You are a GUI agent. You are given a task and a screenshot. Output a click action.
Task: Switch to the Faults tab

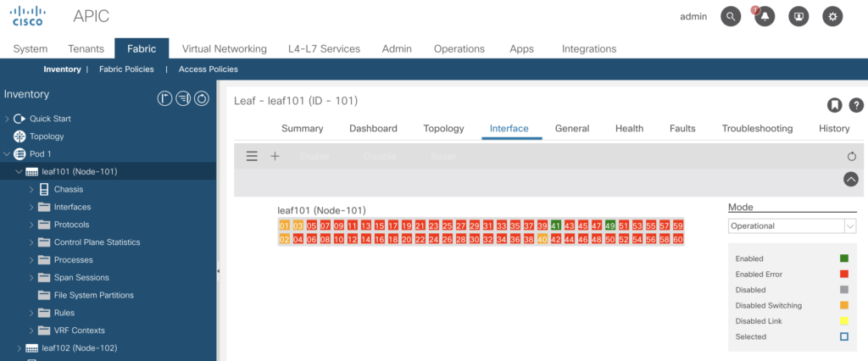click(682, 129)
